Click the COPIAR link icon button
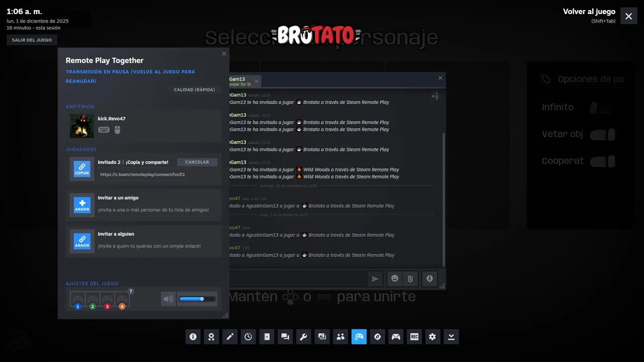The height and width of the screenshot is (362, 644). (x=82, y=169)
